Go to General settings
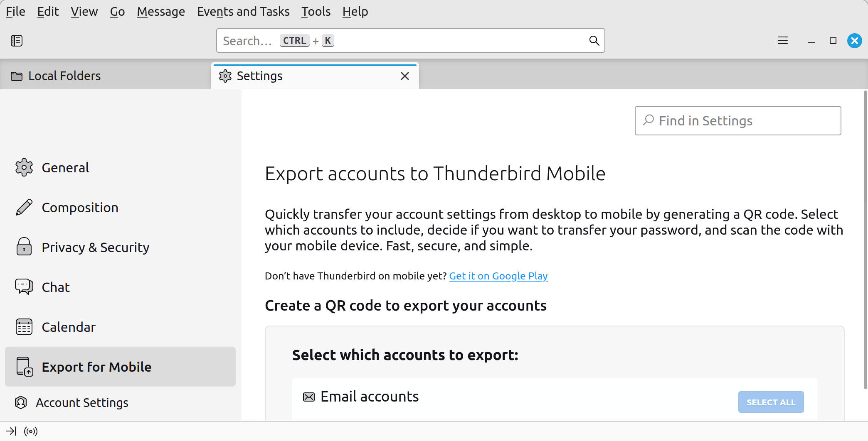This screenshot has width=868, height=441. point(120,167)
